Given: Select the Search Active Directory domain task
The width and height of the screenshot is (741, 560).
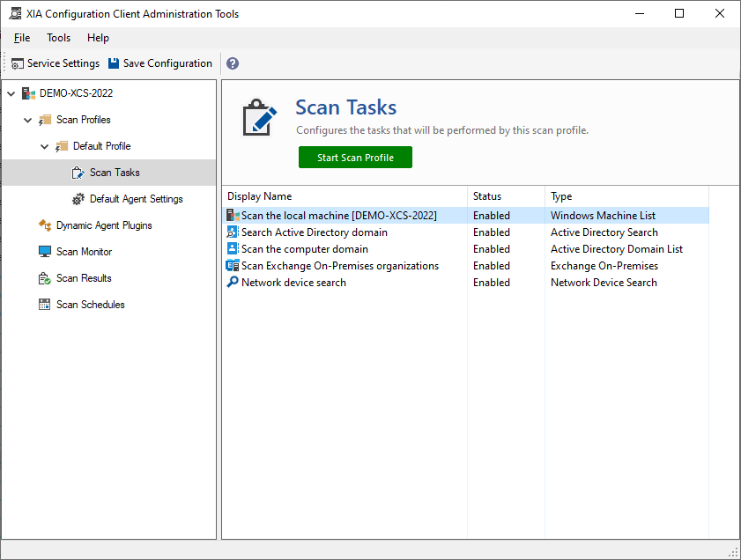Looking at the screenshot, I should pyautogui.click(x=314, y=232).
